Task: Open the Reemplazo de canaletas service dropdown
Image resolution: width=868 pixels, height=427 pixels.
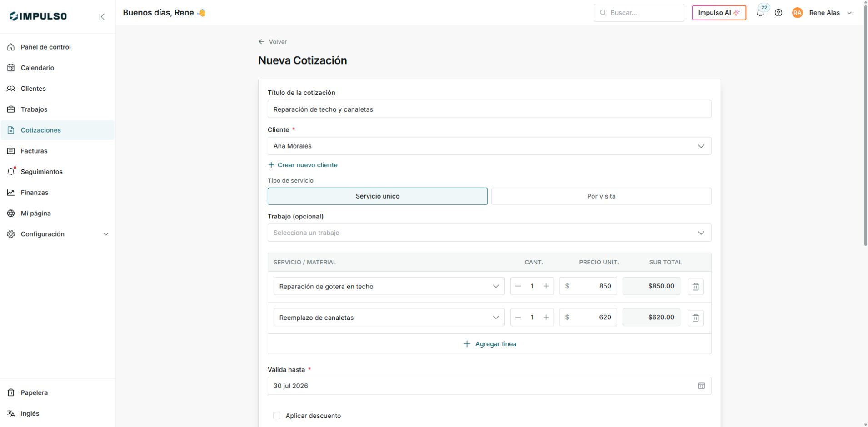Action: click(x=389, y=318)
